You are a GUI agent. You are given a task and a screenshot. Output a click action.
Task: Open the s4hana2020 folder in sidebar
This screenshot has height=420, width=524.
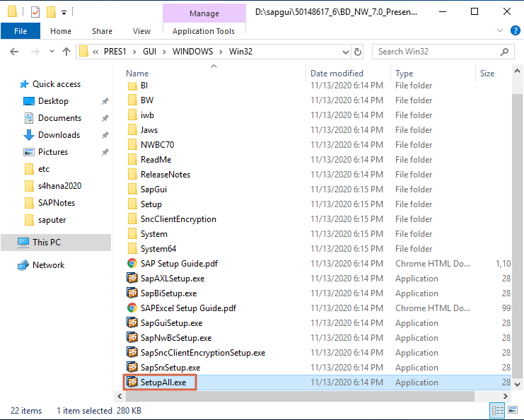[x=59, y=186]
